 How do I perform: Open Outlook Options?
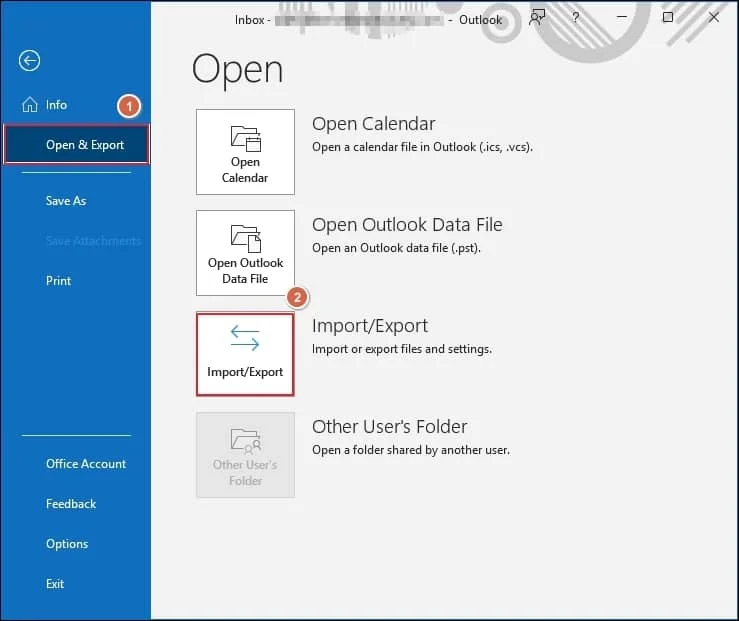coord(67,544)
